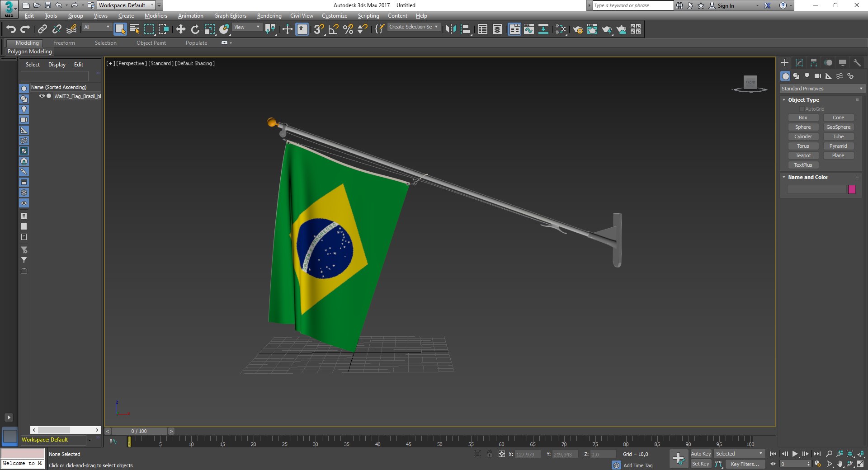Collapse the Name and Color rollout
This screenshot has height=470, width=868.
tap(784, 177)
